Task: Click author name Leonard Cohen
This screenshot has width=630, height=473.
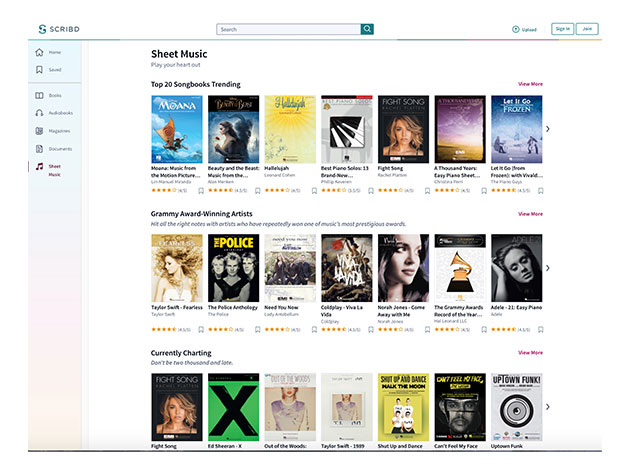Action: point(280,175)
